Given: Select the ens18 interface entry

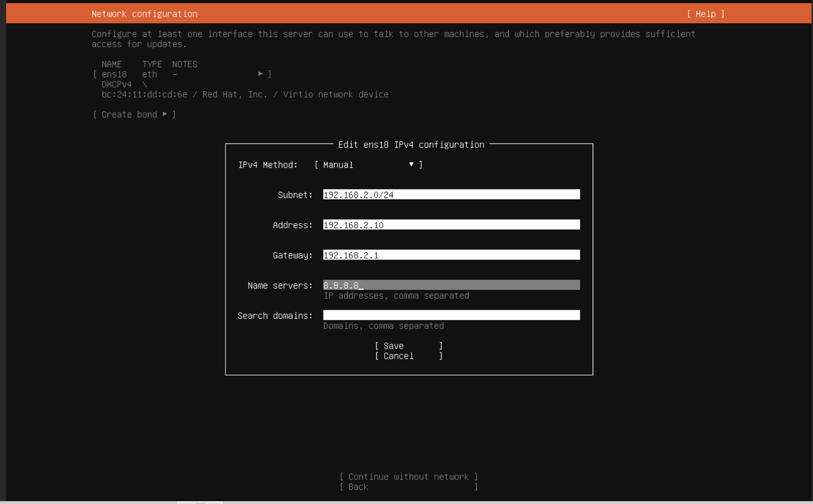Looking at the screenshot, I should tap(114, 74).
